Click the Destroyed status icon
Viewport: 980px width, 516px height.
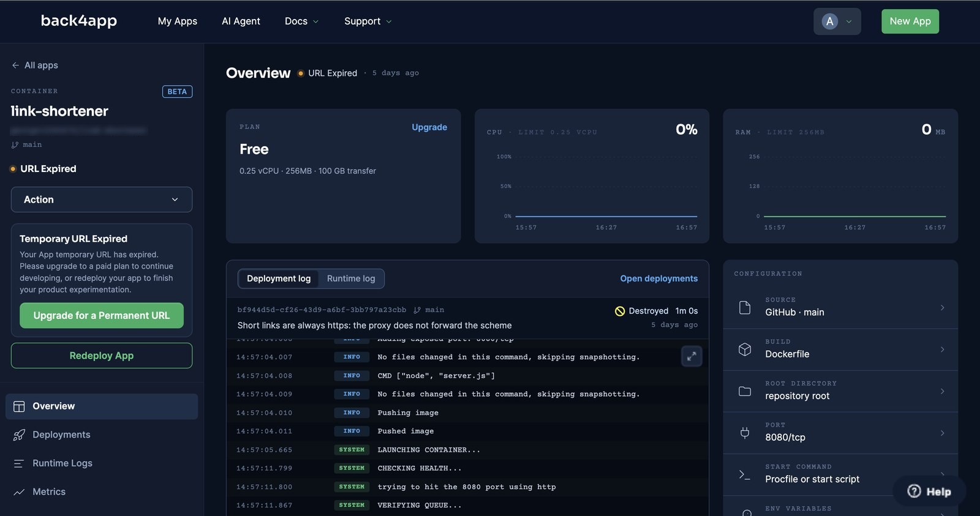point(620,311)
